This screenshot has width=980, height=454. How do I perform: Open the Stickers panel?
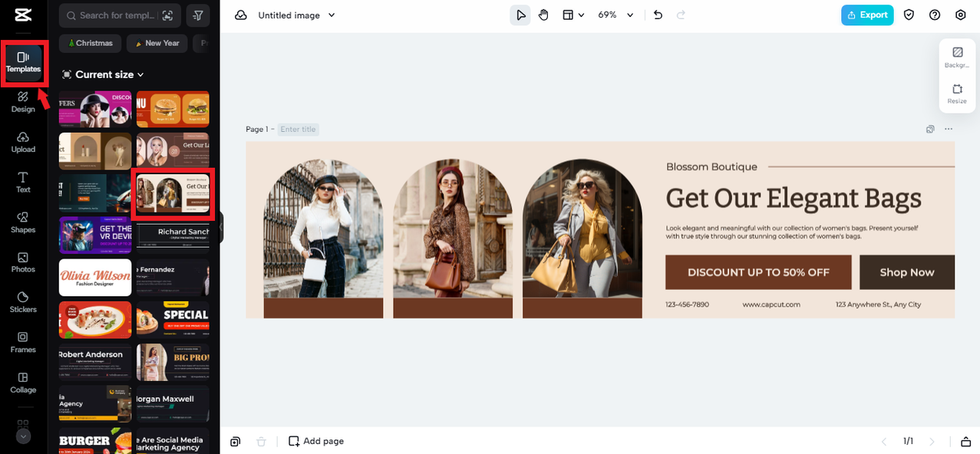click(23, 303)
